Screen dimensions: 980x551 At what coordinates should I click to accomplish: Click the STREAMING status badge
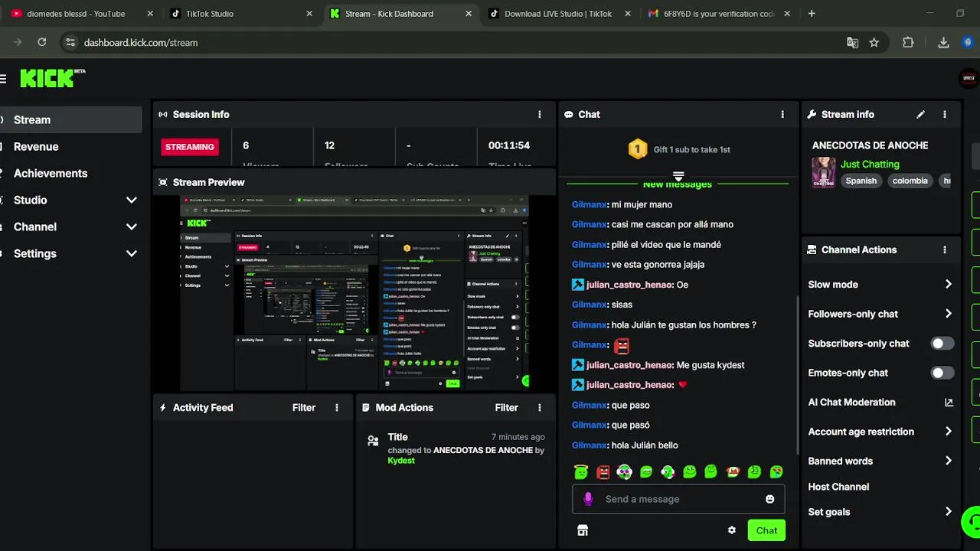pyautogui.click(x=190, y=147)
